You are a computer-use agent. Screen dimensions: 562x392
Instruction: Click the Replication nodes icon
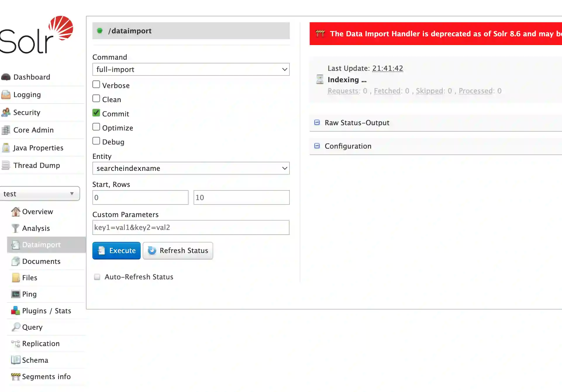15,343
